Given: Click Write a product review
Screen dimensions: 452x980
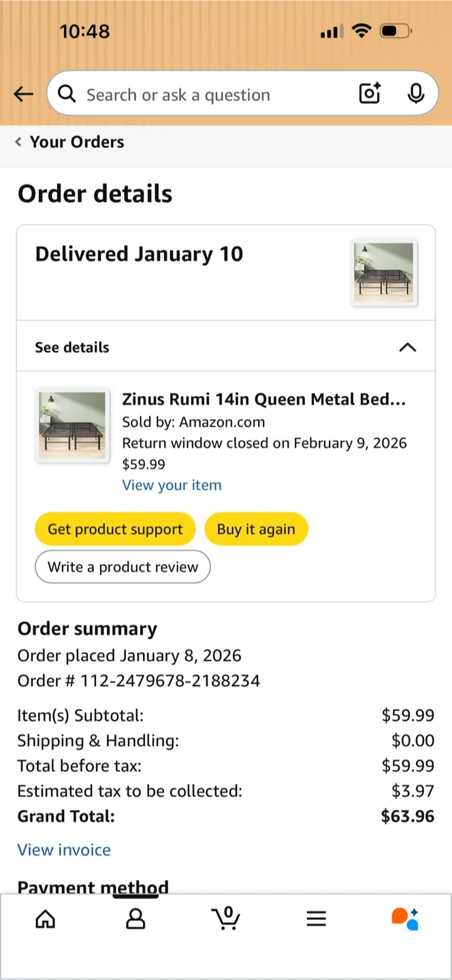Looking at the screenshot, I should click(x=123, y=567).
